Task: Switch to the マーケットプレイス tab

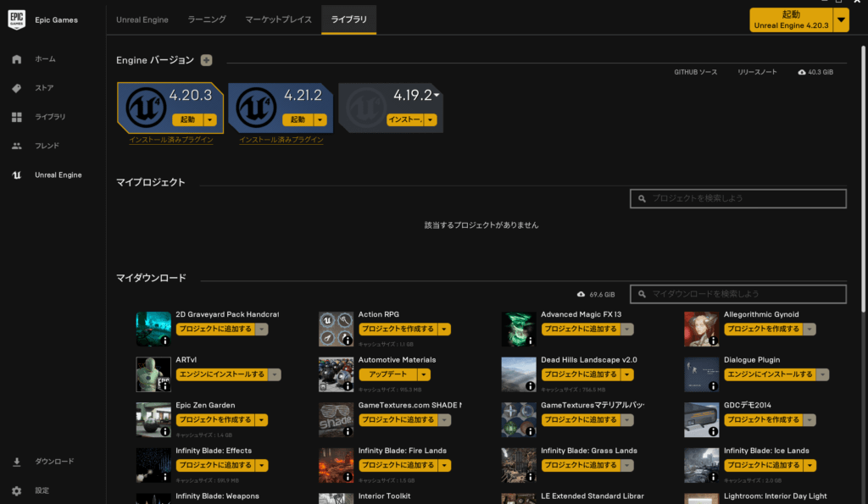Action: tap(278, 20)
